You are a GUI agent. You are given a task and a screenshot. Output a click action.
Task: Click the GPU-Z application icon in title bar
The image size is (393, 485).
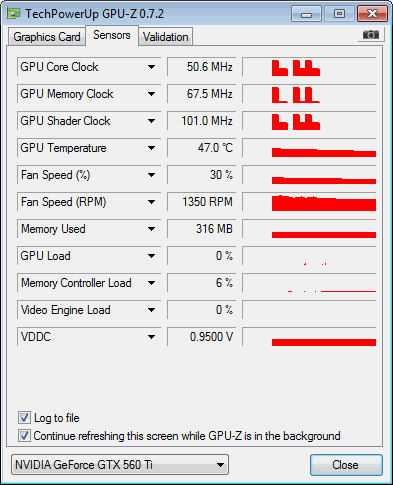coord(14,14)
